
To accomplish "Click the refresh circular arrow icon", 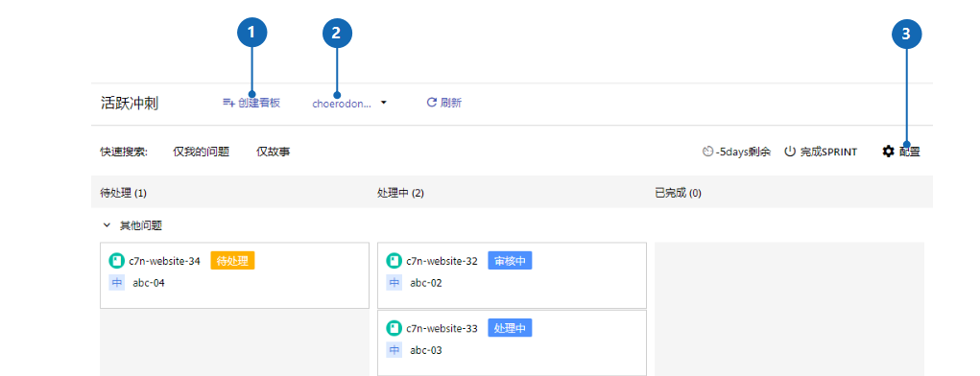I will tap(431, 103).
